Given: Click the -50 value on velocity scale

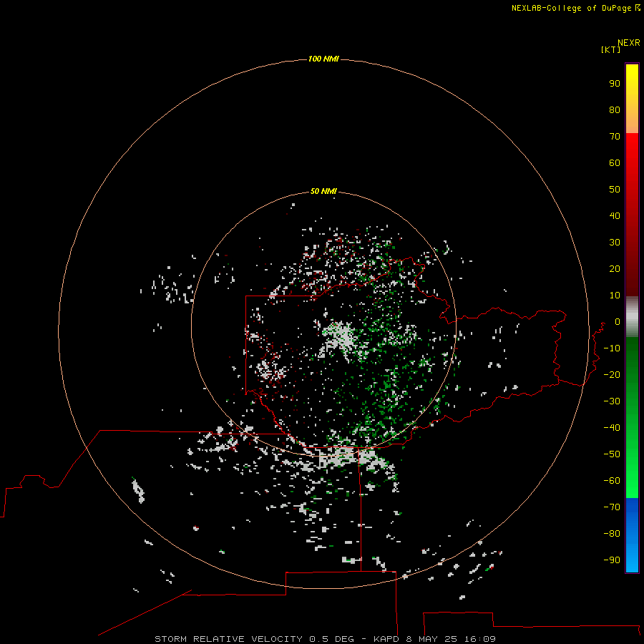Looking at the screenshot, I should coord(612,454).
